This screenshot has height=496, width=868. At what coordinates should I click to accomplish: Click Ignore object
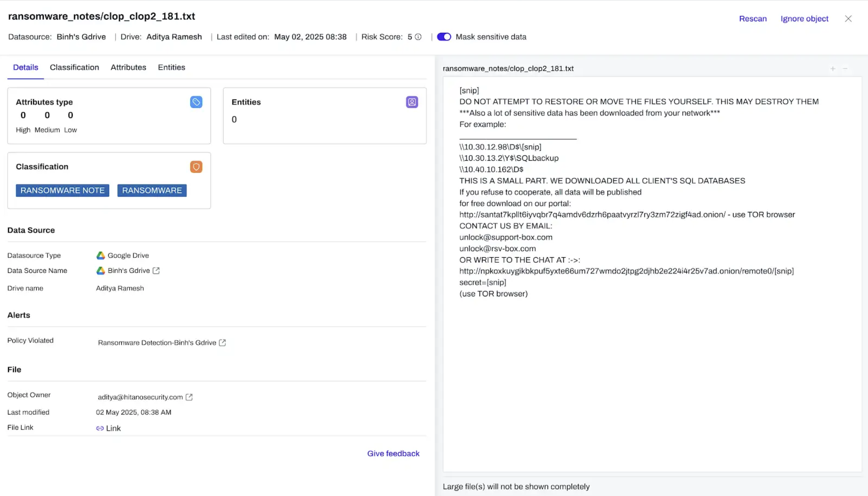[804, 19]
